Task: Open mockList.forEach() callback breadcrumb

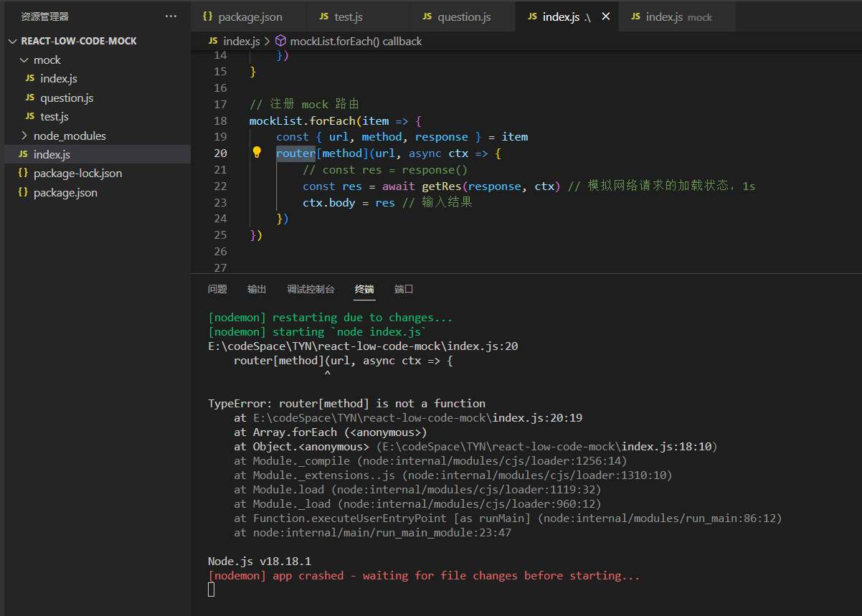Action: [x=356, y=42]
